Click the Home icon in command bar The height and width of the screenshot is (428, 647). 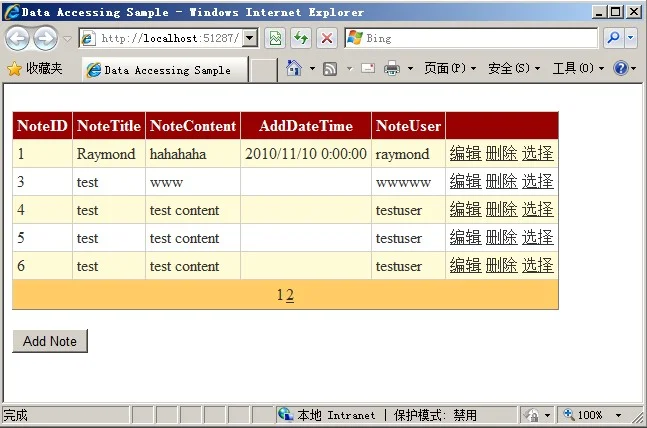click(294, 68)
